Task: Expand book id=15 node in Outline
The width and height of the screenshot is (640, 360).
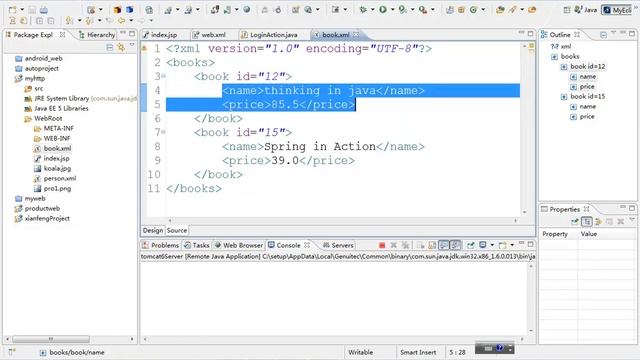Action: click(x=564, y=97)
